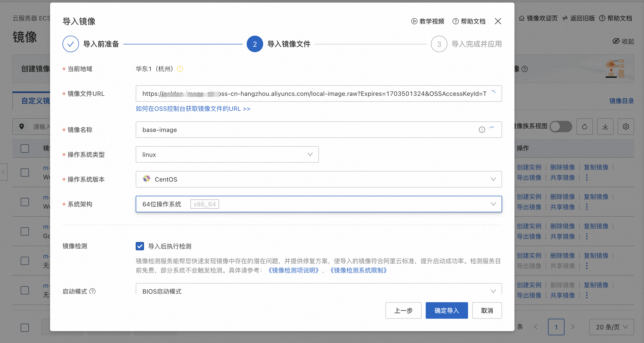The height and width of the screenshot is (343, 644).
Task: Click the warning icon next to 华东1（杭州）
Action: click(x=180, y=69)
